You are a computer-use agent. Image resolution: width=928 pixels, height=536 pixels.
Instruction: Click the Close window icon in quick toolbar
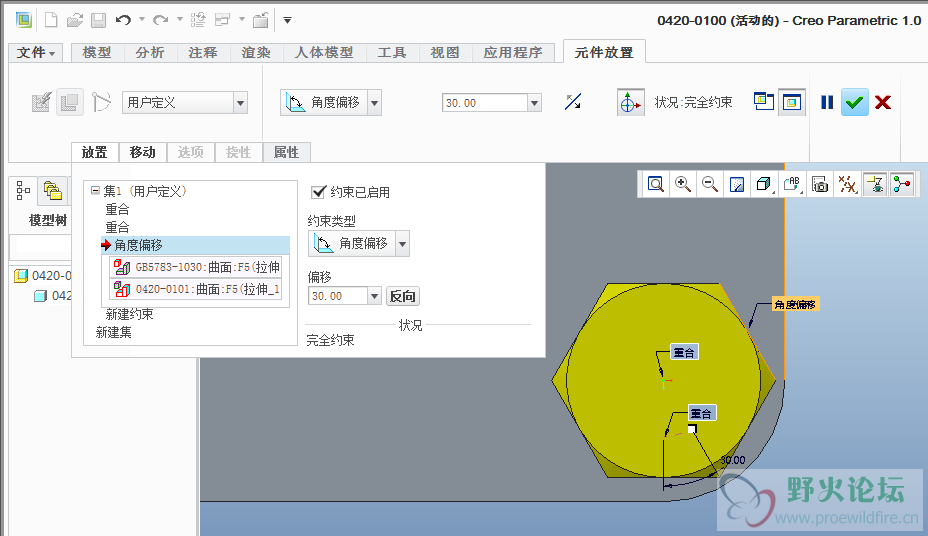261,20
